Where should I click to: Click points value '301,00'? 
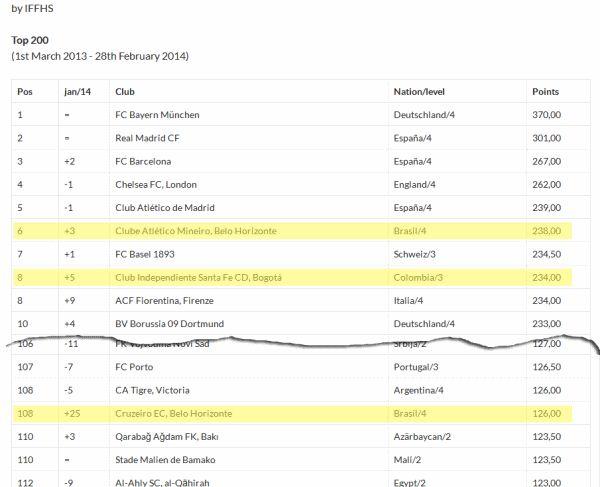546,138
